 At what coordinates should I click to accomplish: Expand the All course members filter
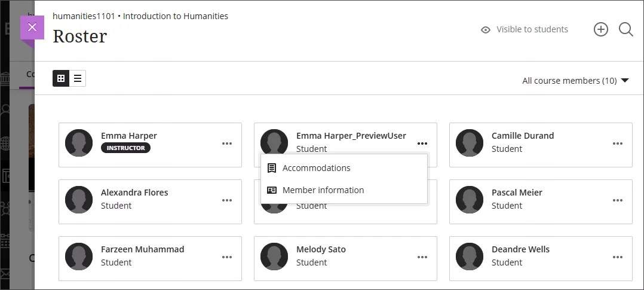pyautogui.click(x=575, y=81)
